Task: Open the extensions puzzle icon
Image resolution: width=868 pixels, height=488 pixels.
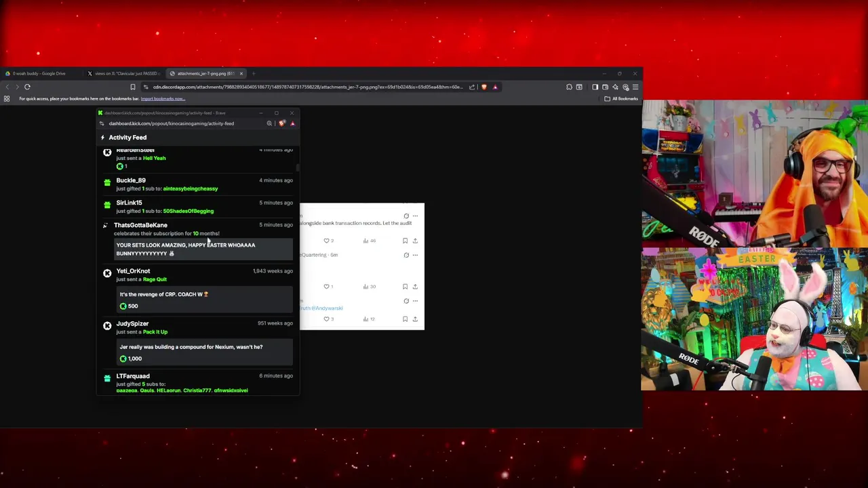Action: point(569,87)
